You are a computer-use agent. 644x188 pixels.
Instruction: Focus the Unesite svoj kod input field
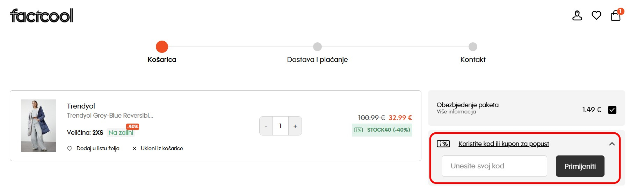pyautogui.click(x=494, y=166)
